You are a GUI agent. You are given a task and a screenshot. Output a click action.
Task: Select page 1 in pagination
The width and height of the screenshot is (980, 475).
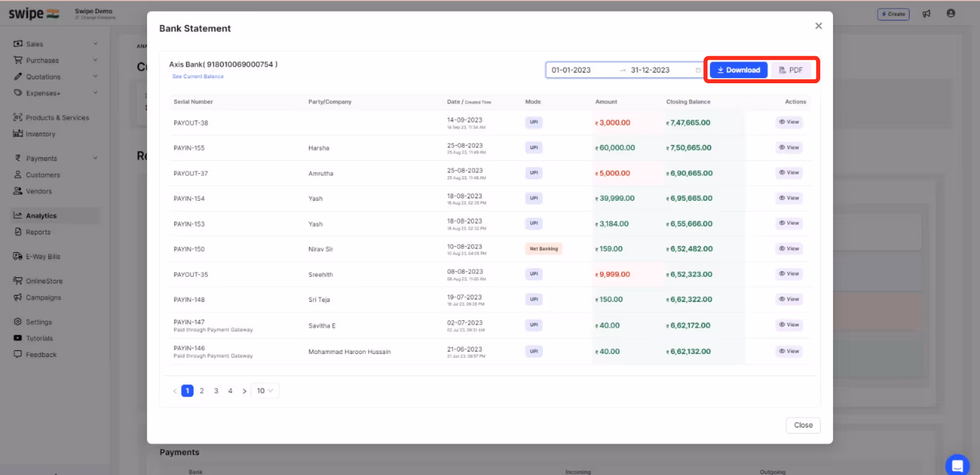click(x=187, y=391)
